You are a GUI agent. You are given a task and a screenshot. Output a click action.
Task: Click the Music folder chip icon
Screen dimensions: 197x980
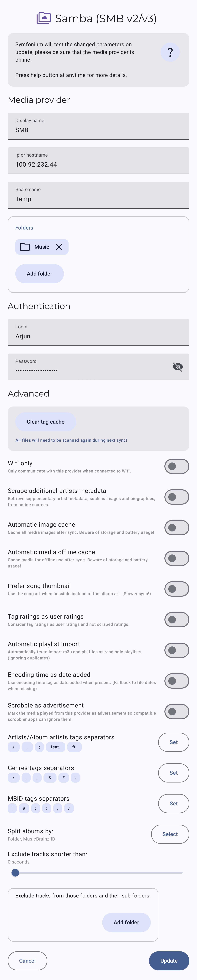(25, 247)
